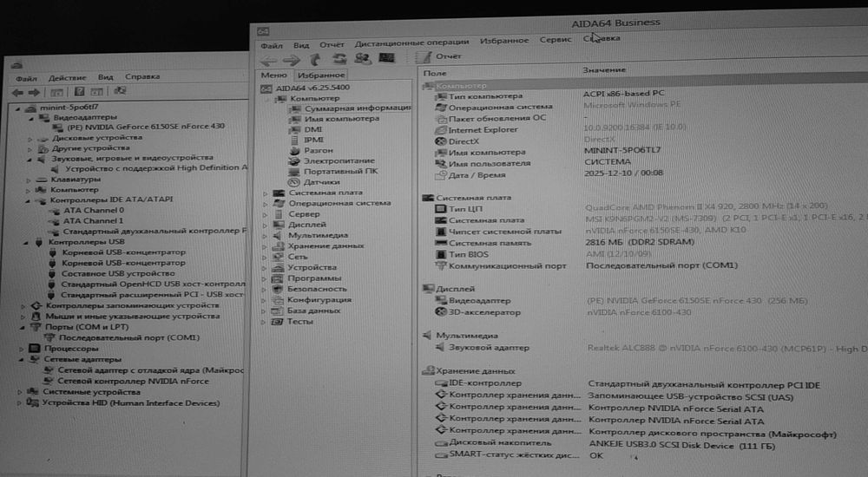
Task: Click the Realtek ALC888 sound adapter link
Action: pyautogui.click(x=727, y=349)
